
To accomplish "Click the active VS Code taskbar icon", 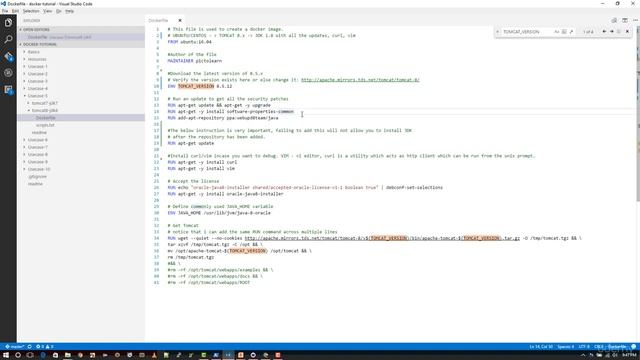I will (x=228, y=355).
